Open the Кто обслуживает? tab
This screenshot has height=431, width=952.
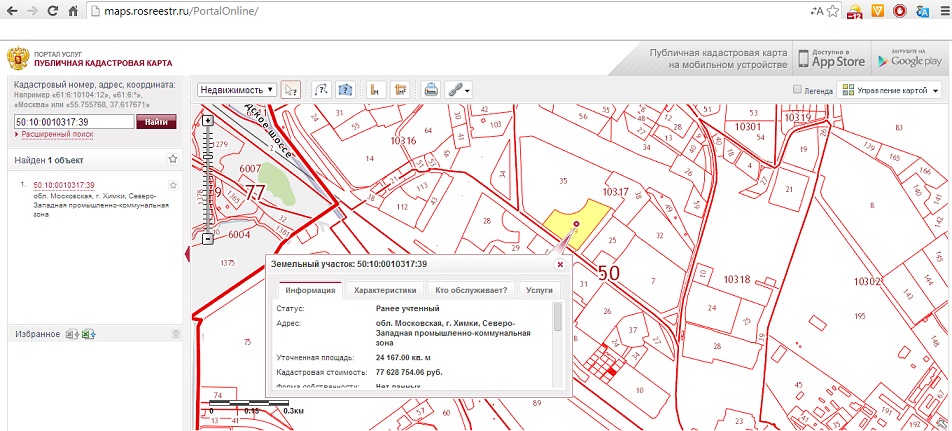471,290
